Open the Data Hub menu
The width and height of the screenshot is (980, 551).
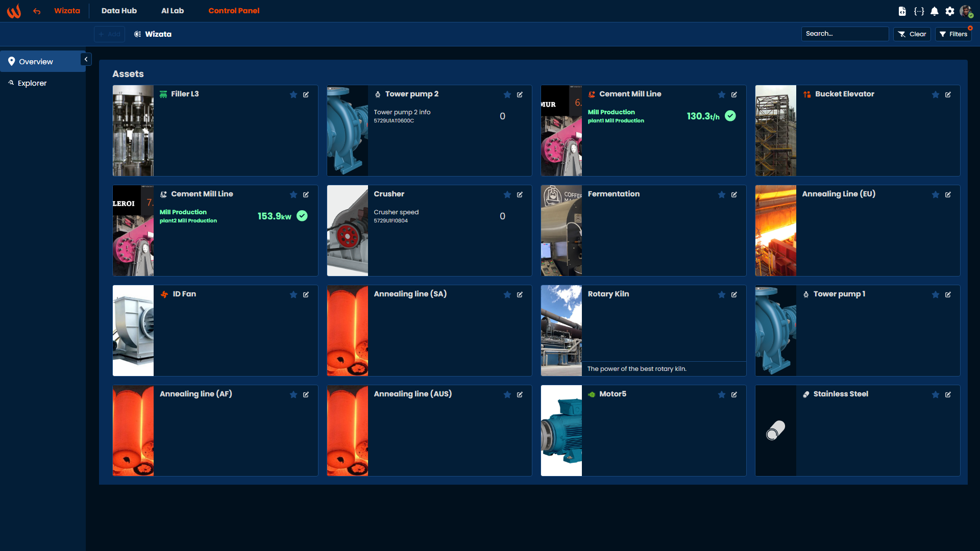[119, 11]
